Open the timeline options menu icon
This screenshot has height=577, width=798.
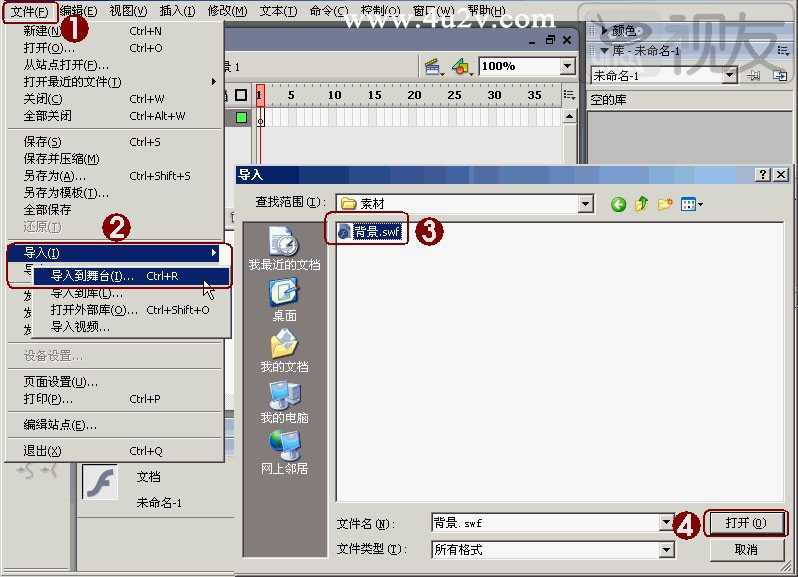569,95
